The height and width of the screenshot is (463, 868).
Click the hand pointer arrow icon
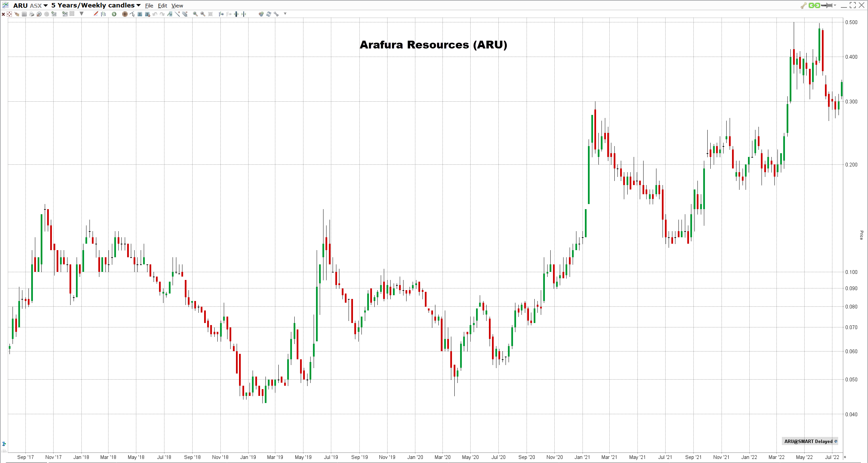click(x=17, y=14)
